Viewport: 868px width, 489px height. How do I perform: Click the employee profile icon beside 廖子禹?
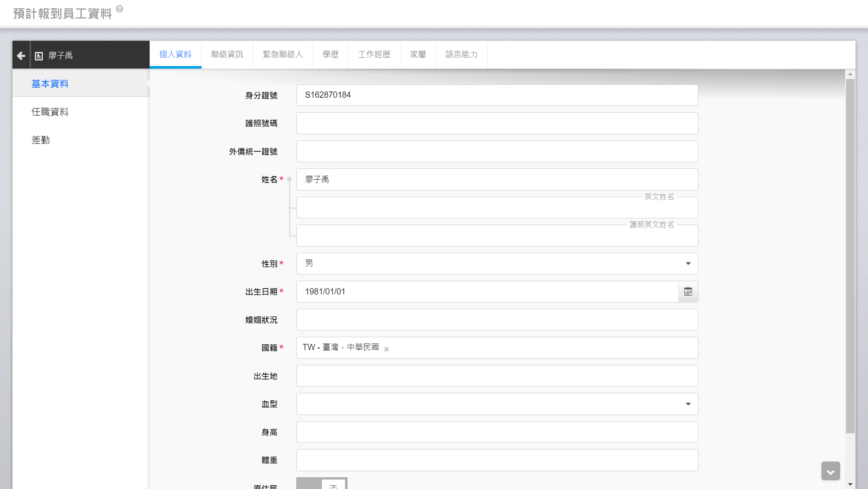39,56
